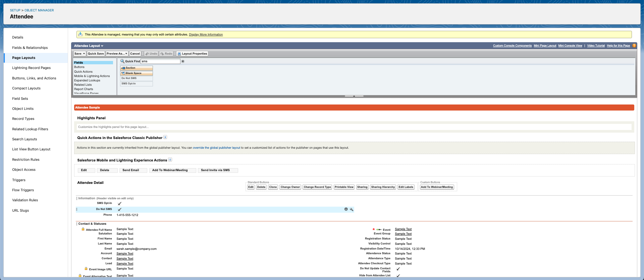The image size is (644, 280).
Task: Click the Event field Sample Text link
Action: [x=403, y=229]
